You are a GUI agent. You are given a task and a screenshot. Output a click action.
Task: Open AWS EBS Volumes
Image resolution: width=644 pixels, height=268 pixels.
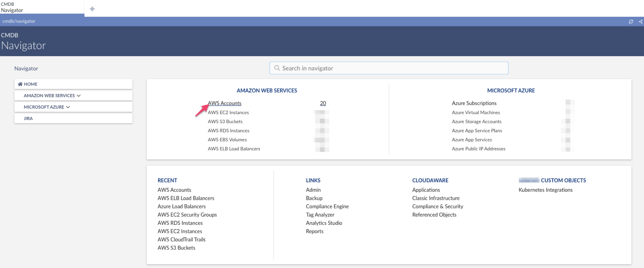pos(227,140)
